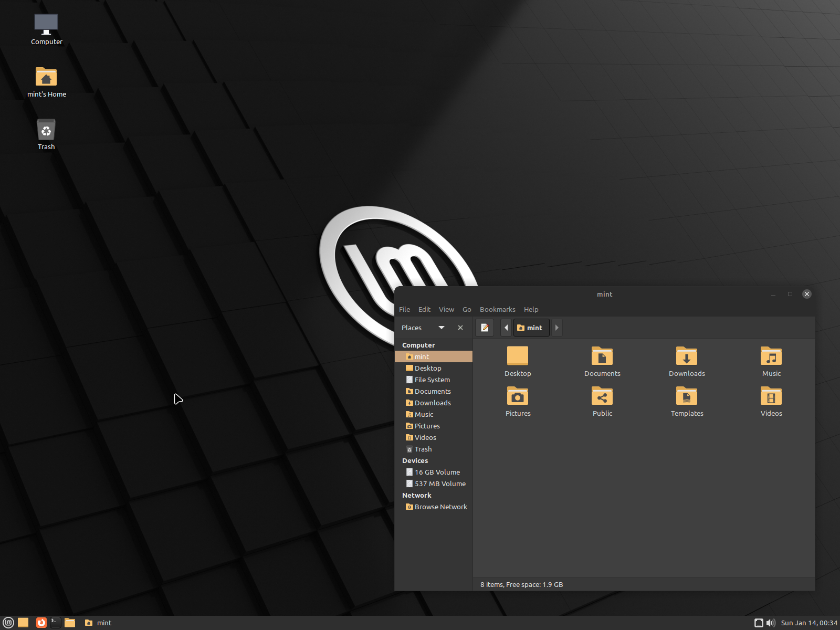Toggle the location entry edit button
Image resolution: width=840 pixels, height=630 pixels.
coord(485,328)
